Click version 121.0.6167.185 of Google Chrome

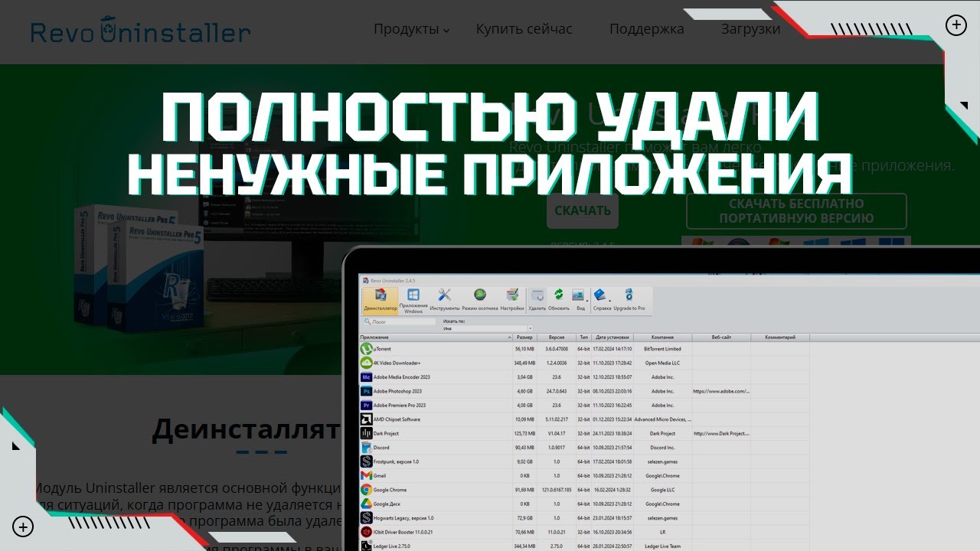tap(557, 490)
